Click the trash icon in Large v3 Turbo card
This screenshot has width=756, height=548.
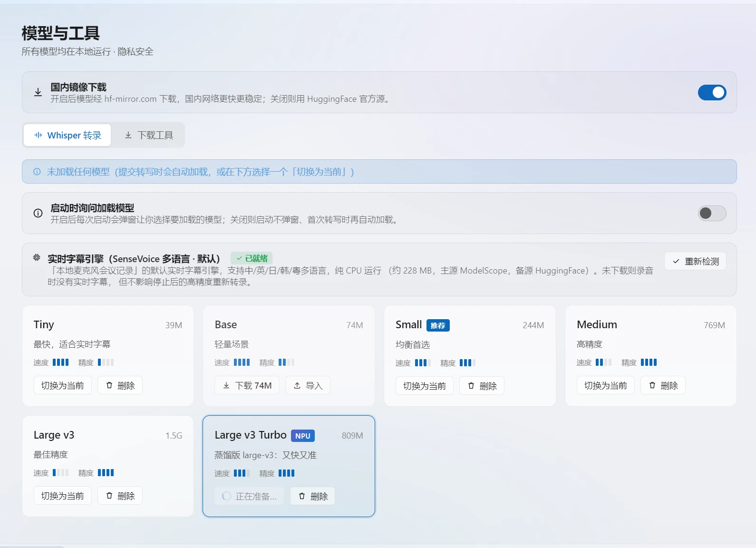(302, 496)
